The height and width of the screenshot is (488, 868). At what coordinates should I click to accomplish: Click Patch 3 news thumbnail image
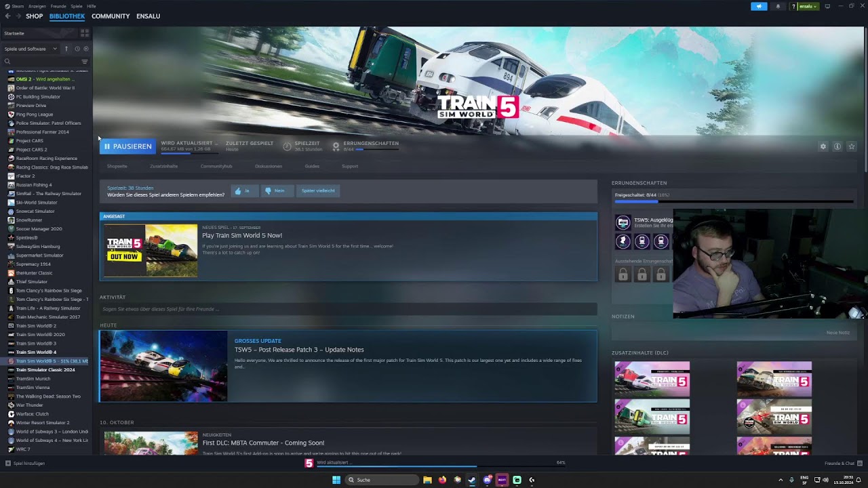(x=163, y=366)
